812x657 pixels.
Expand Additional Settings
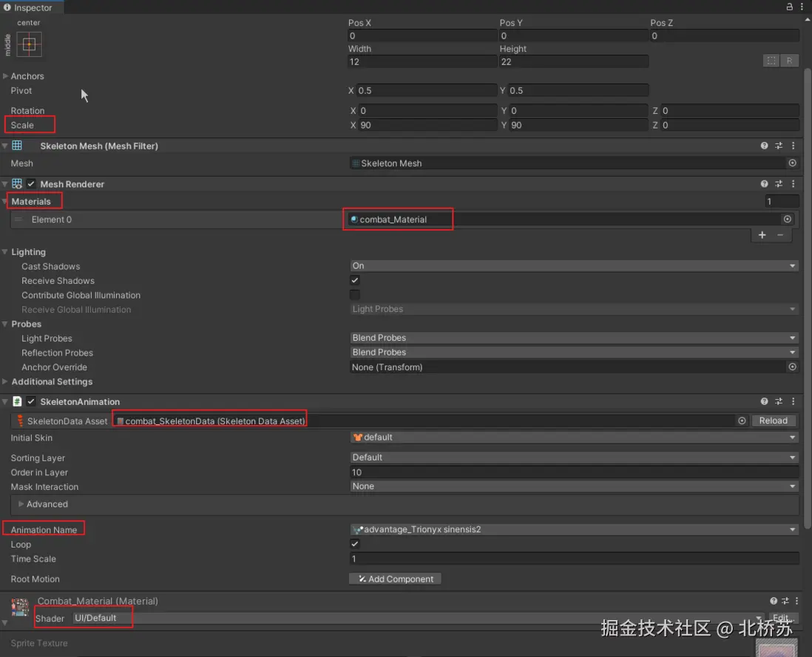pyautogui.click(x=5, y=381)
